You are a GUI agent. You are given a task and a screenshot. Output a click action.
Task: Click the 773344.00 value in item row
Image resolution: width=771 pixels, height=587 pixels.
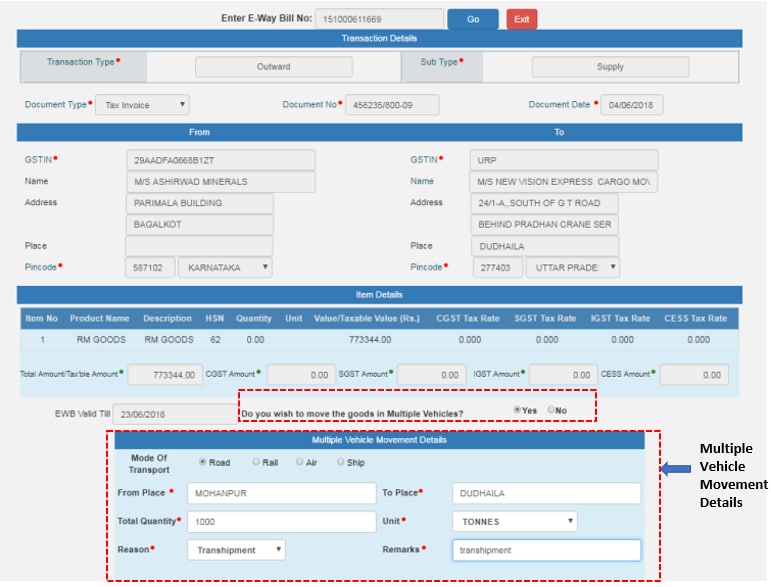click(370, 340)
